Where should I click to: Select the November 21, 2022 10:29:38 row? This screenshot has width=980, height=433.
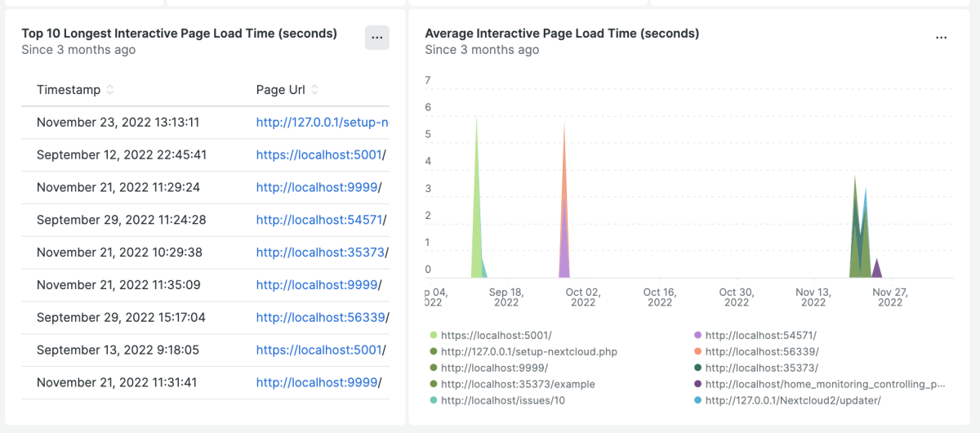(205, 252)
